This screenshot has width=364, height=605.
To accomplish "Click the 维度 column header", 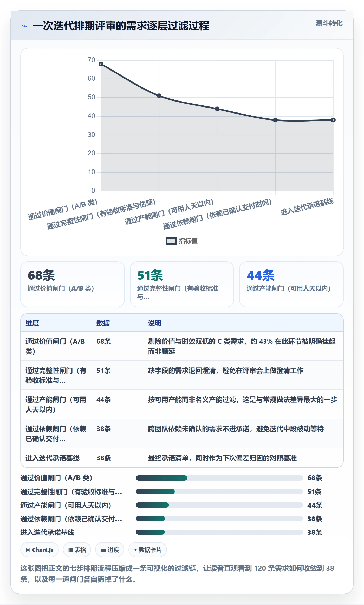I will point(32,323).
